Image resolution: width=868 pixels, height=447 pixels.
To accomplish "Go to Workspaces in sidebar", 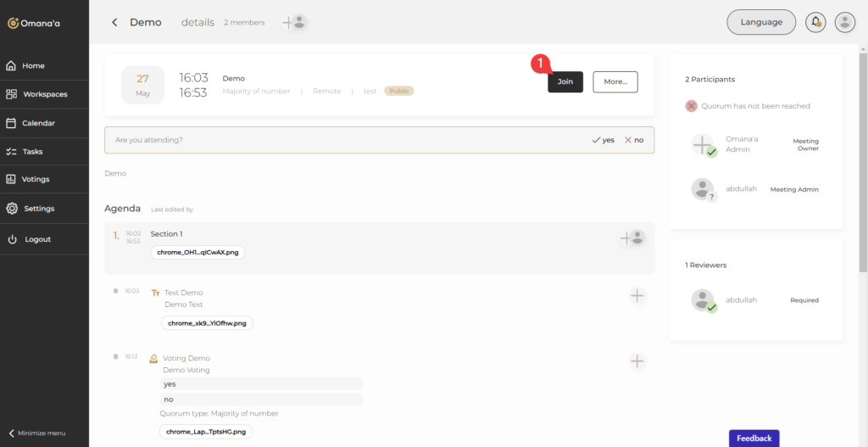I will 44,94.
